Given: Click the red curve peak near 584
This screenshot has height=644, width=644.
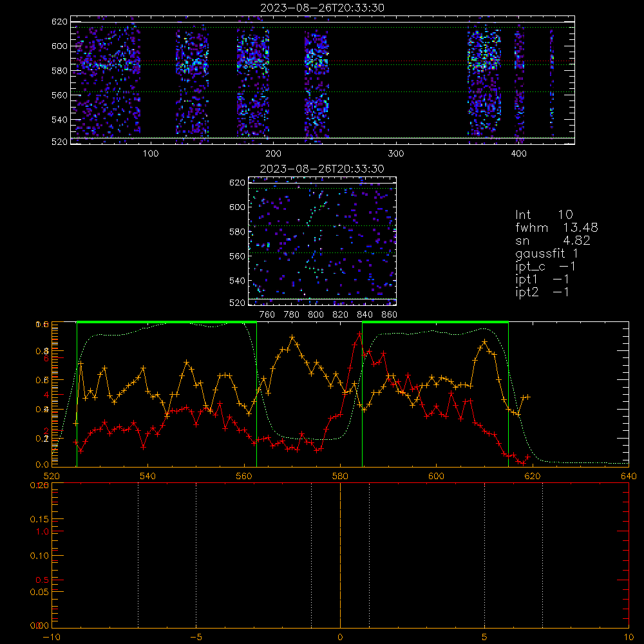Looking at the screenshot, I should pos(359,334).
